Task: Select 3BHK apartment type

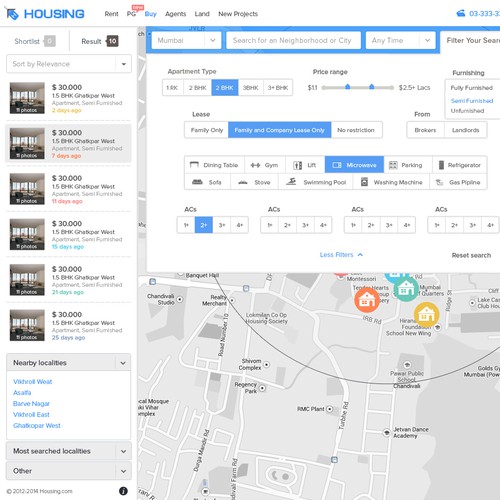Action: pos(251,88)
